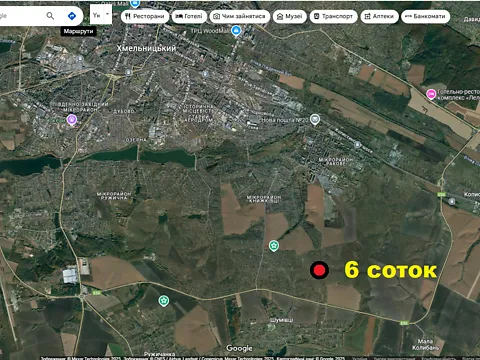Filter map by Ресторани
Viewport: 480px width, 360px height.
145,16
